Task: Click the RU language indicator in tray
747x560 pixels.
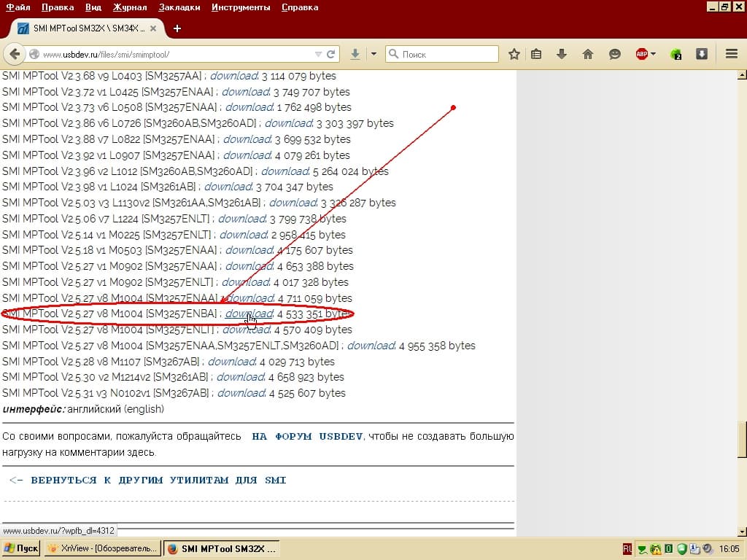Action: 627,549
